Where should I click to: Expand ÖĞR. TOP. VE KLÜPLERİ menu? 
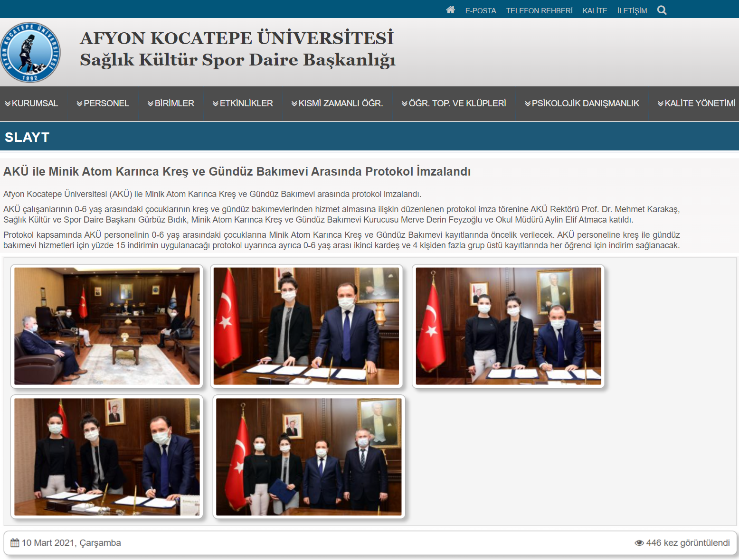pos(454,103)
